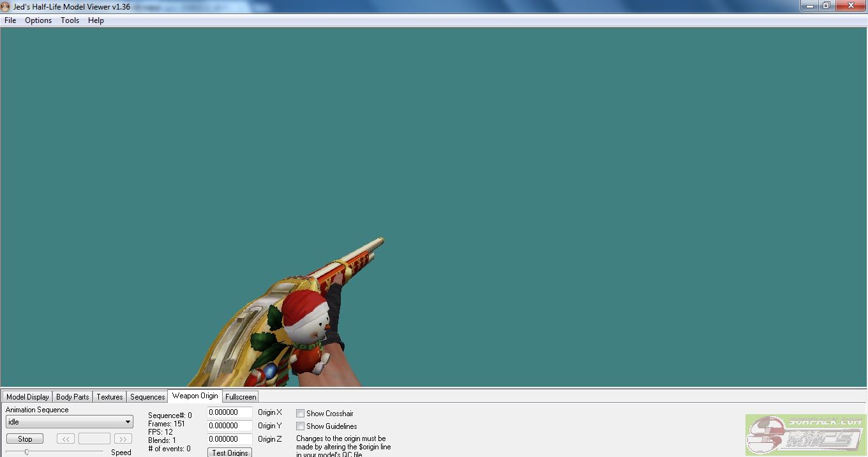Click the SGNPACK watermark logo
The height and width of the screenshot is (457, 868).
pos(805,435)
